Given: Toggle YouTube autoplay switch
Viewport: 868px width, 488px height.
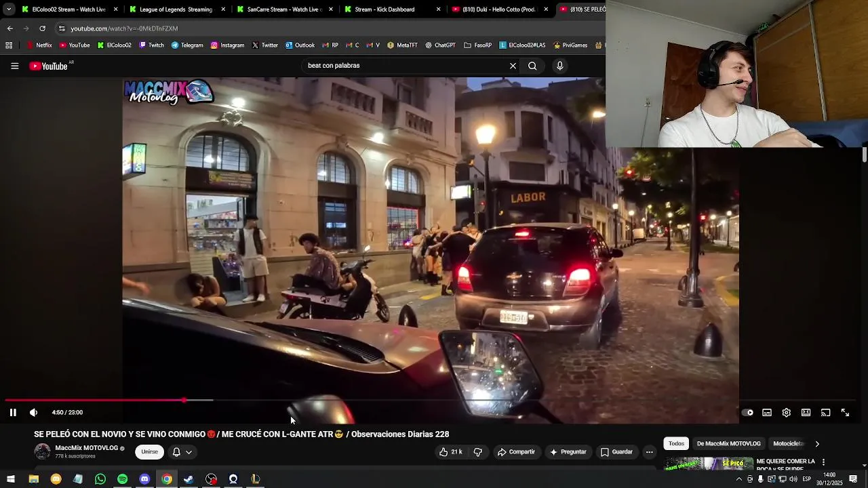Looking at the screenshot, I should (747, 412).
